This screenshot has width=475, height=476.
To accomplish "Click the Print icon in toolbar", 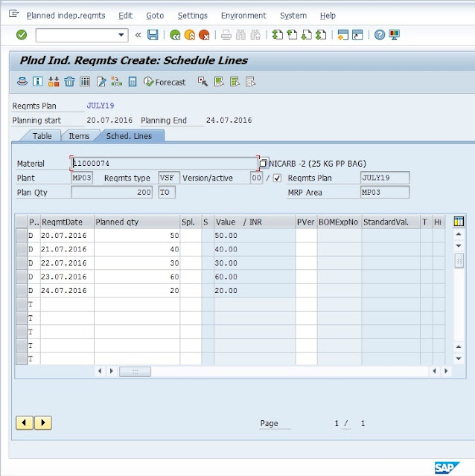I will click(226, 35).
